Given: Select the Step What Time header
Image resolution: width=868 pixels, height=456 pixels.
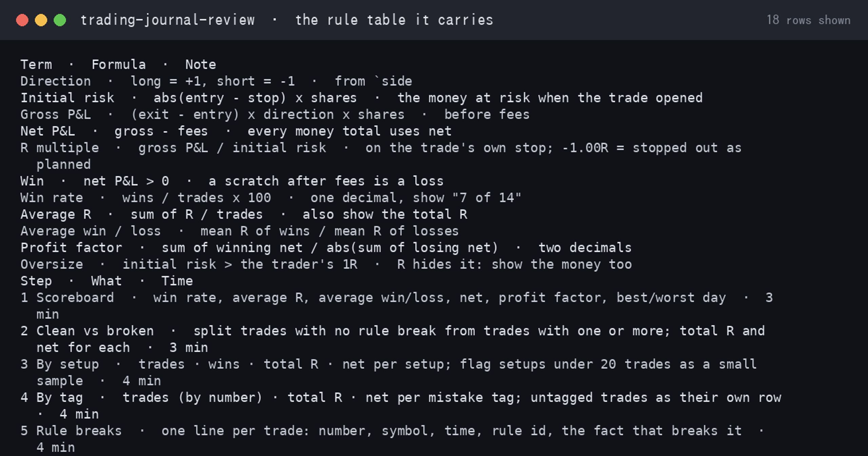Looking at the screenshot, I should tap(106, 281).
